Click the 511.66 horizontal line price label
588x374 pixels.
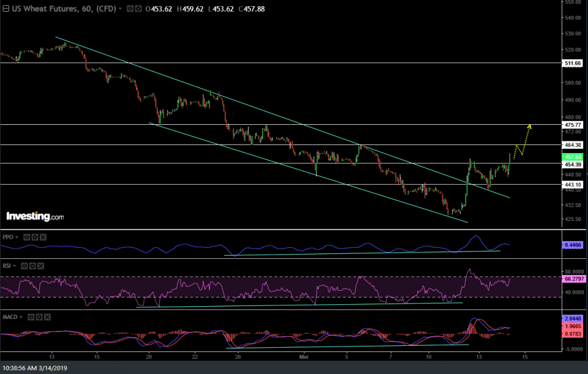tap(574, 63)
